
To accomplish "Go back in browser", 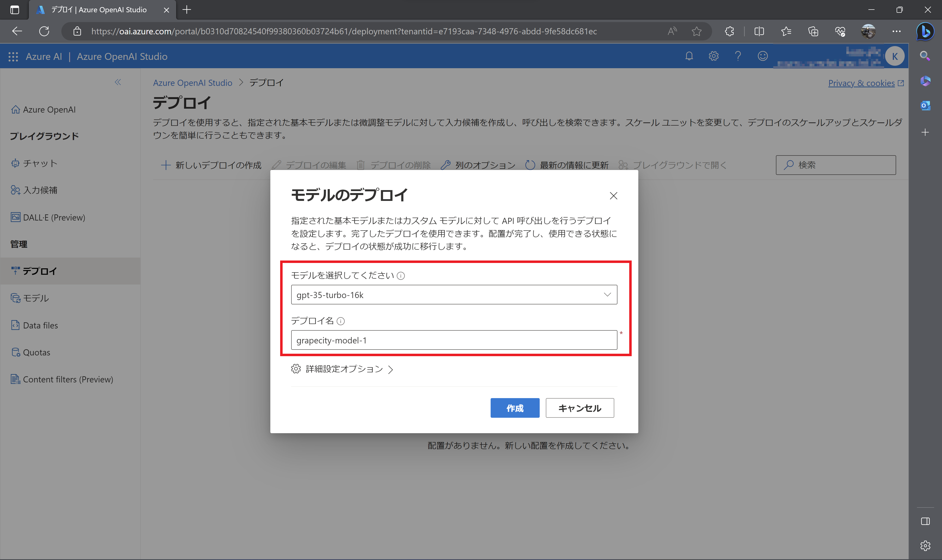I will [17, 31].
